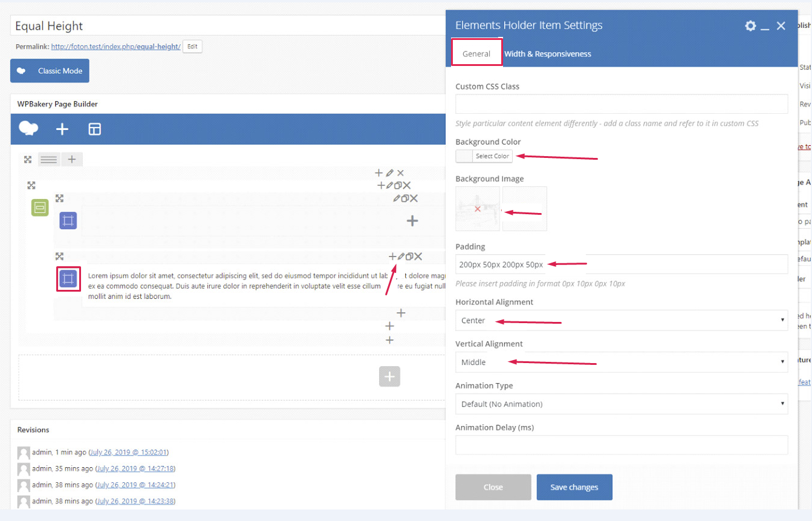Click the Add Element plus icon in WPBakery toolbar
Viewport: 812px width, 521px height.
tap(62, 129)
